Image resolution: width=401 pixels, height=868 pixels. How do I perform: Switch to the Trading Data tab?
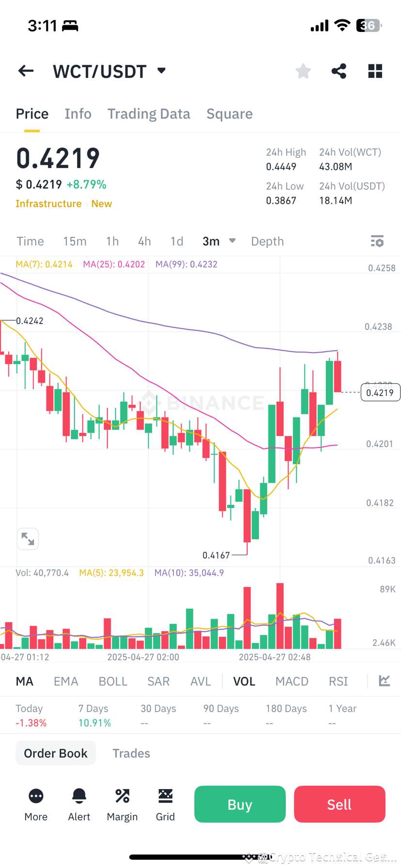[x=149, y=113]
